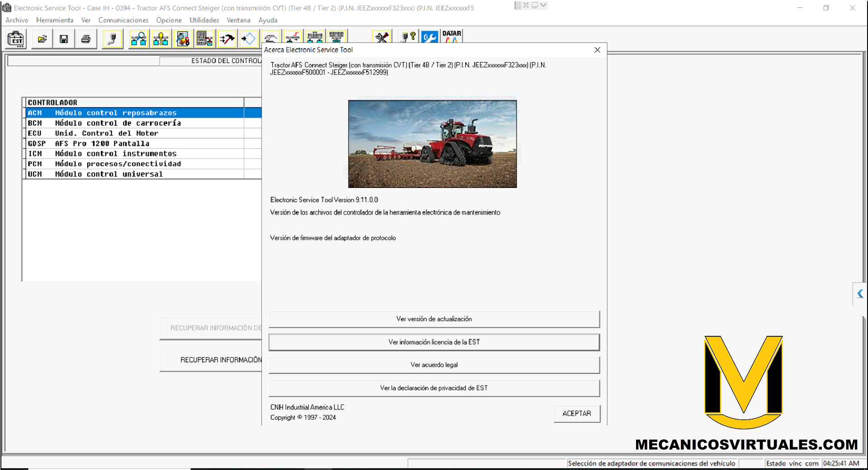Screen dimensions: 868x470
Task: Click the CNH Industrial America LLC text
Action: (307, 407)
